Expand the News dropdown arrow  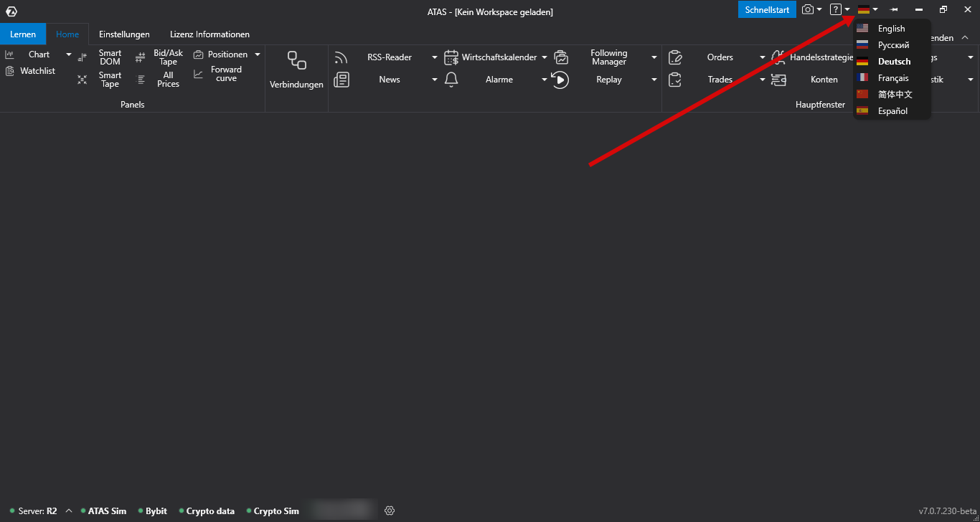pyautogui.click(x=435, y=80)
